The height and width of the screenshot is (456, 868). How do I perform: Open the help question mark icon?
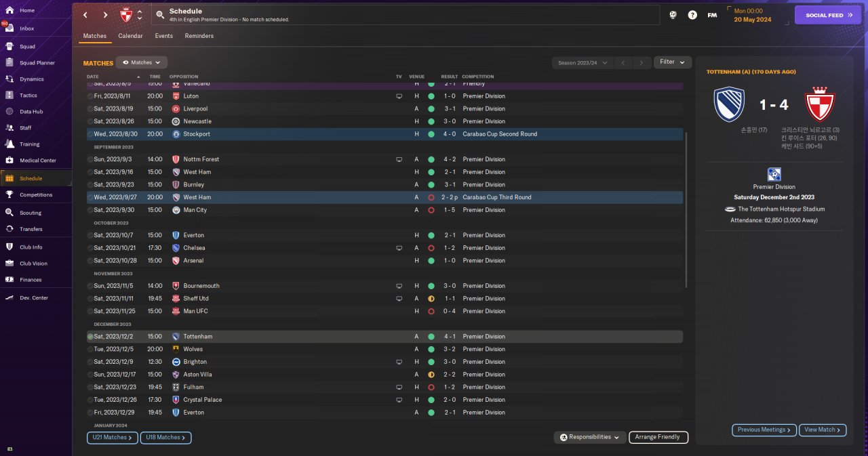click(692, 14)
